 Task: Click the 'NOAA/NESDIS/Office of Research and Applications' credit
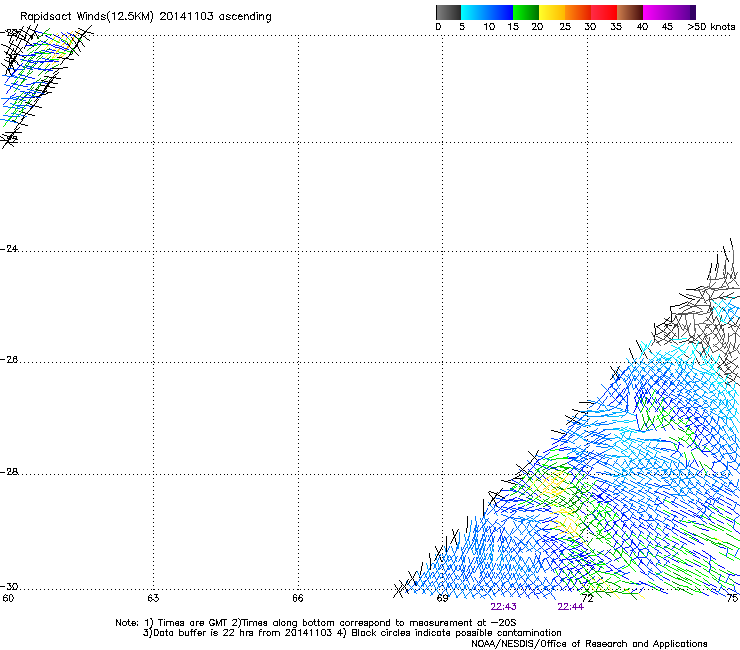(589, 644)
